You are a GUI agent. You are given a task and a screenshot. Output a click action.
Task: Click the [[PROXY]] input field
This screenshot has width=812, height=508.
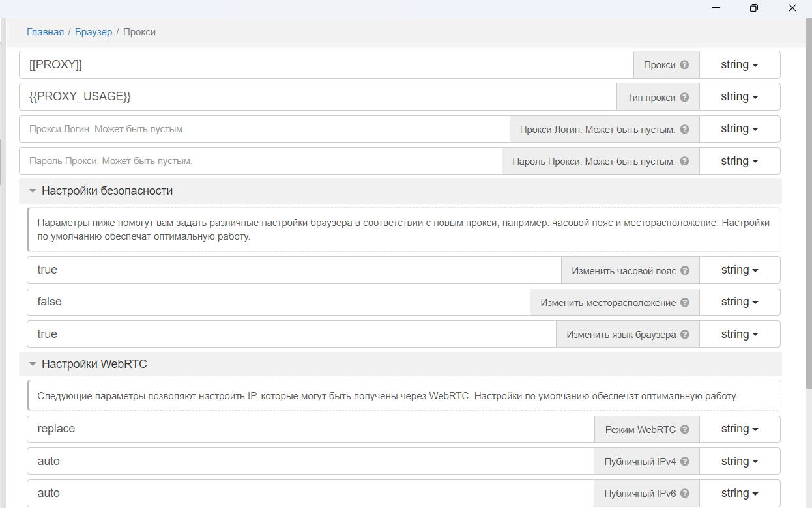[x=326, y=65]
